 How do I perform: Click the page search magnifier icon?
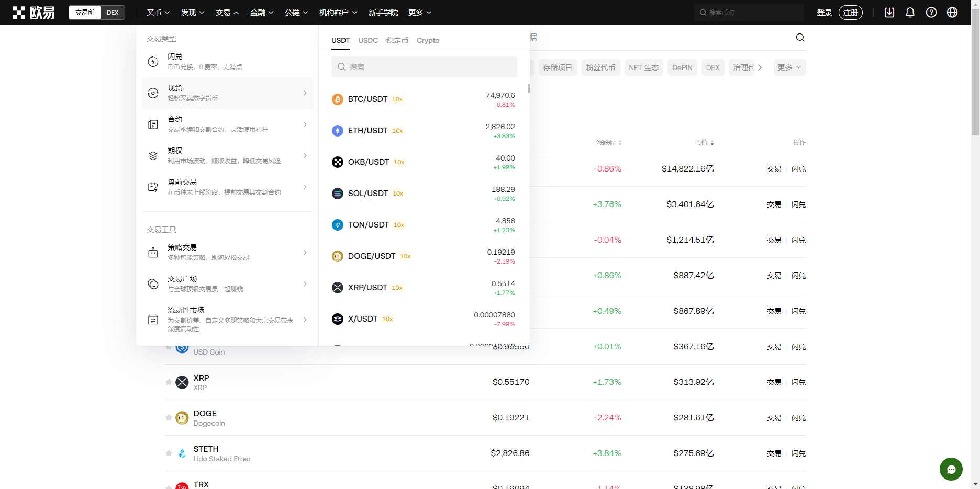pyautogui.click(x=800, y=37)
